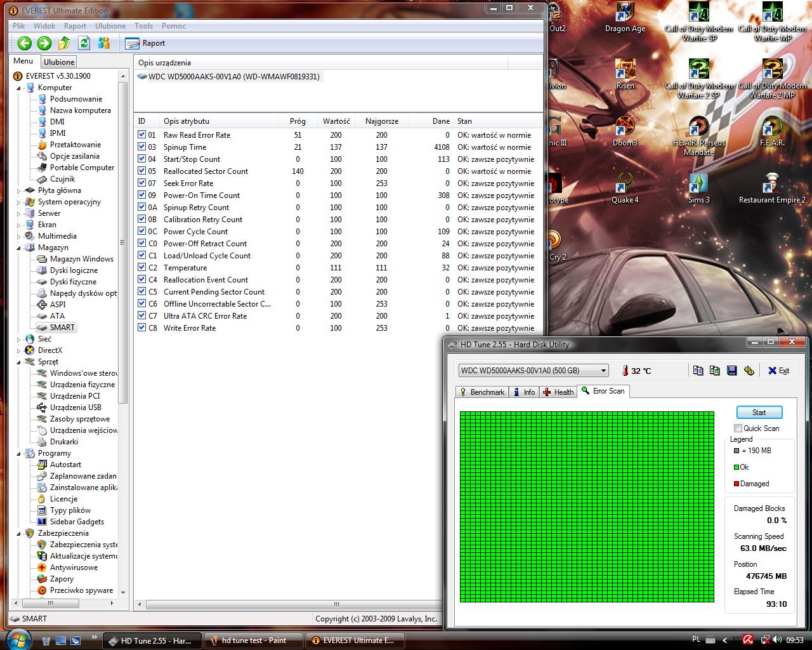The image size is (812, 650).
Task: Open the HD Tune drive selection dropdown
Action: 534,371
